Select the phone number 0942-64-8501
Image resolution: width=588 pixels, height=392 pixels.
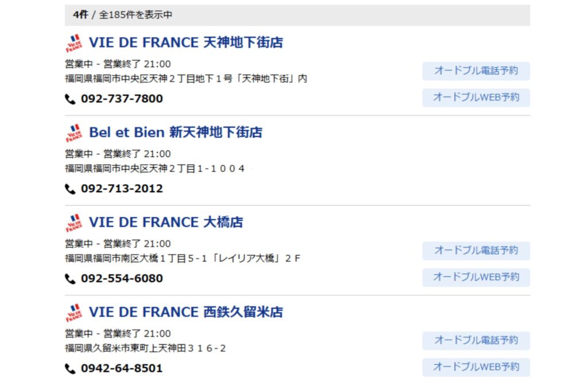122,368
